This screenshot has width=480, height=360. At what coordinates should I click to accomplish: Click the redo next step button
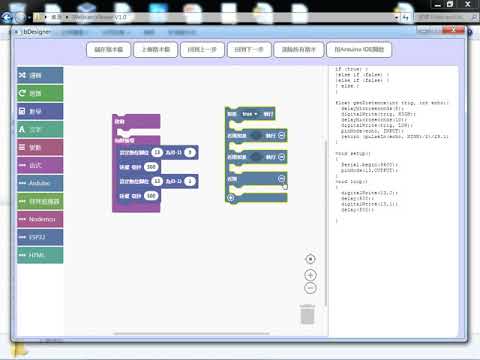point(249,50)
